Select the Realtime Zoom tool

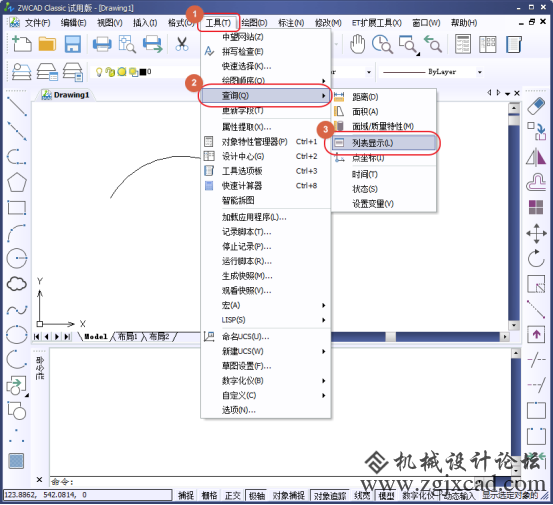pyautogui.click(x=383, y=44)
